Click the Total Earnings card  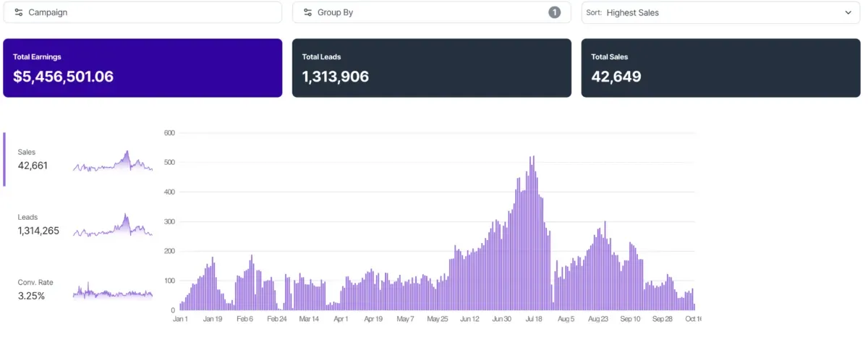[x=142, y=68]
